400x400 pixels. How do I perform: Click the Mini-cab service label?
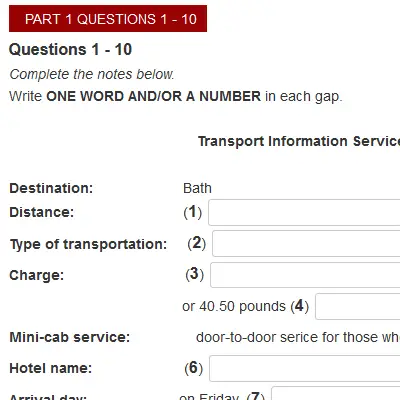[70, 337]
